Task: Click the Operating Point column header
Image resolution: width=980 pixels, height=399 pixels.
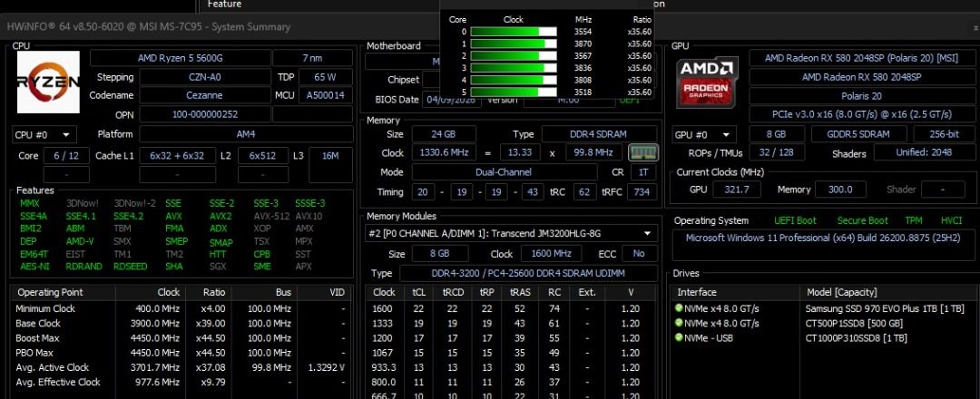Action: pos(64,292)
